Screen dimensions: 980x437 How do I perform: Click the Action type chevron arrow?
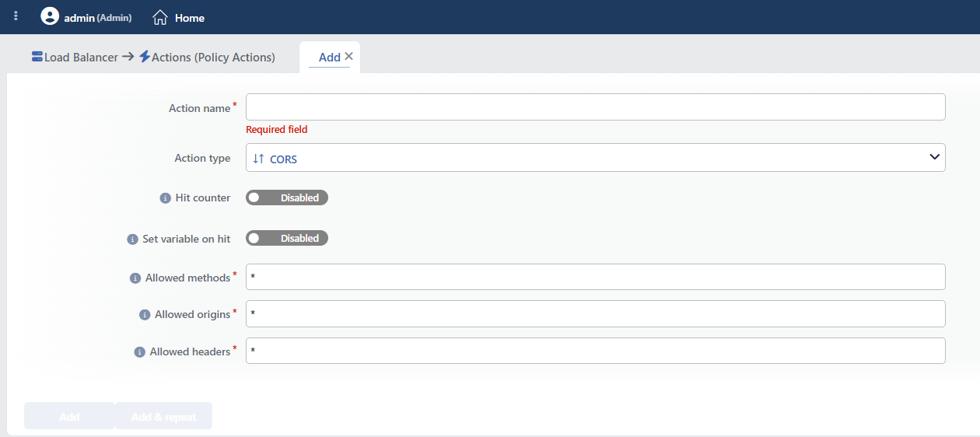(x=935, y=157)
